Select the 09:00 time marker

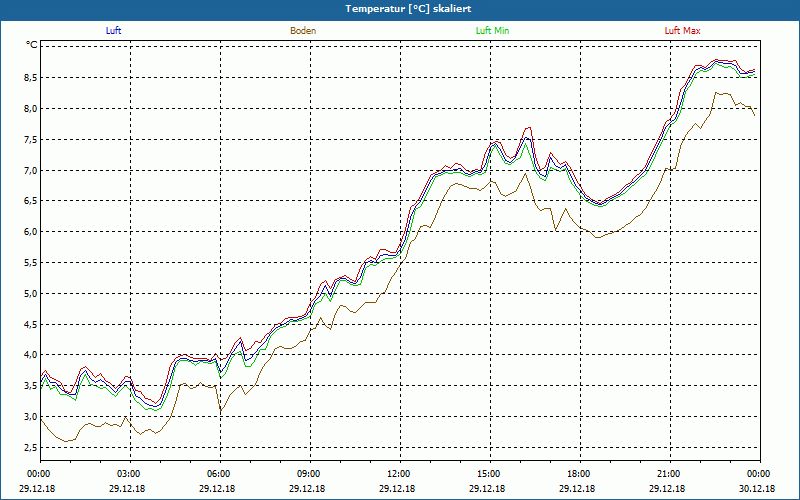click(309, 474)
